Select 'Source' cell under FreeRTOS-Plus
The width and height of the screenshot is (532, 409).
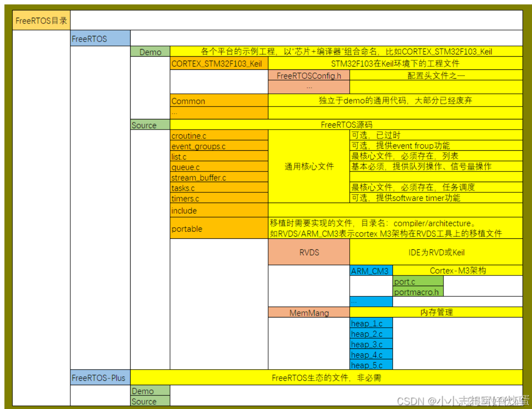(x=150, y=401)
